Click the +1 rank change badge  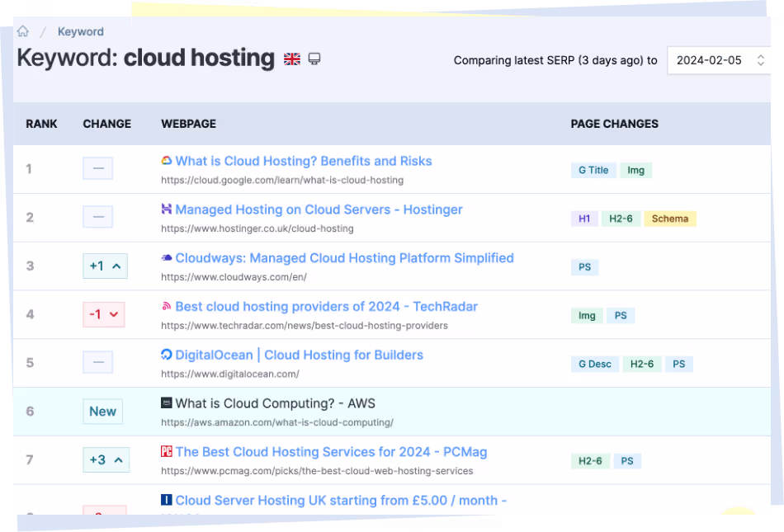[x=105, y=266]
